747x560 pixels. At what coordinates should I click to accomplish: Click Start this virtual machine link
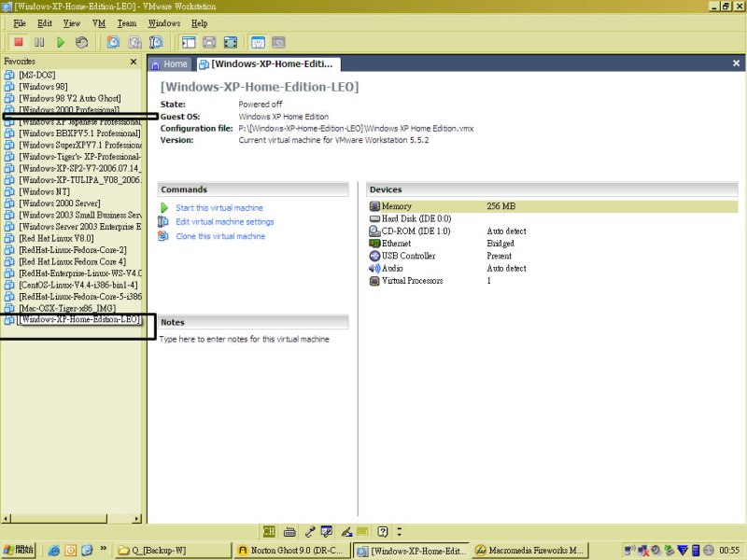tap(219, 208)
